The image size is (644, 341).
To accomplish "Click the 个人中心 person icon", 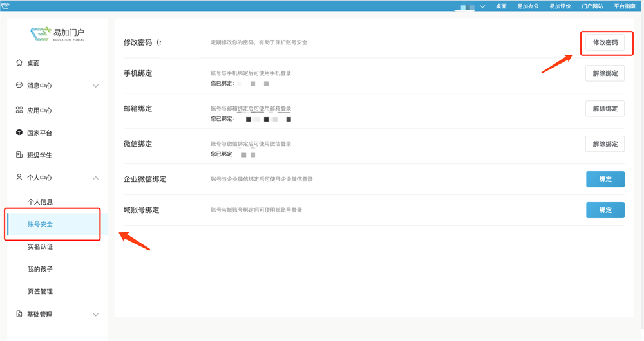I will pyautogui.click(x=19, y=177).
